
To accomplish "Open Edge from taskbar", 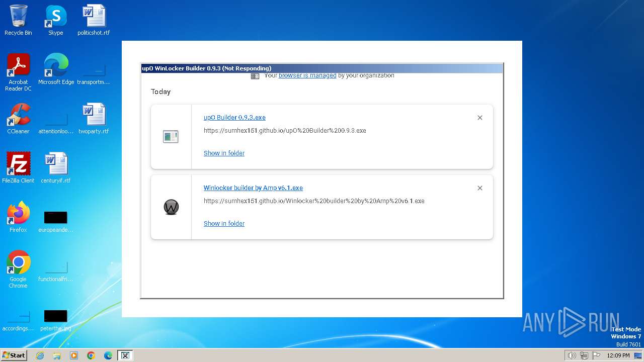I will tap(108, 355).
